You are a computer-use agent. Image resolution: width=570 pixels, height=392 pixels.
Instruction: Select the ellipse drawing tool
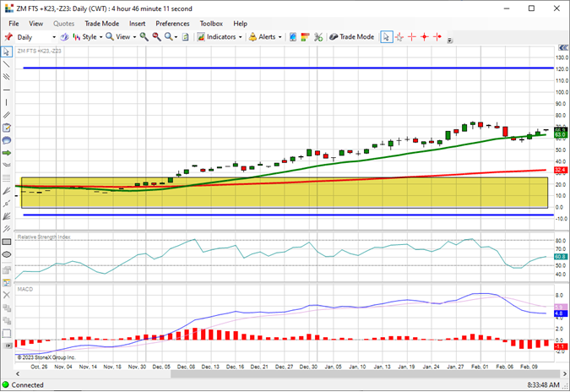pyautogui.click(x=7, y=254)
